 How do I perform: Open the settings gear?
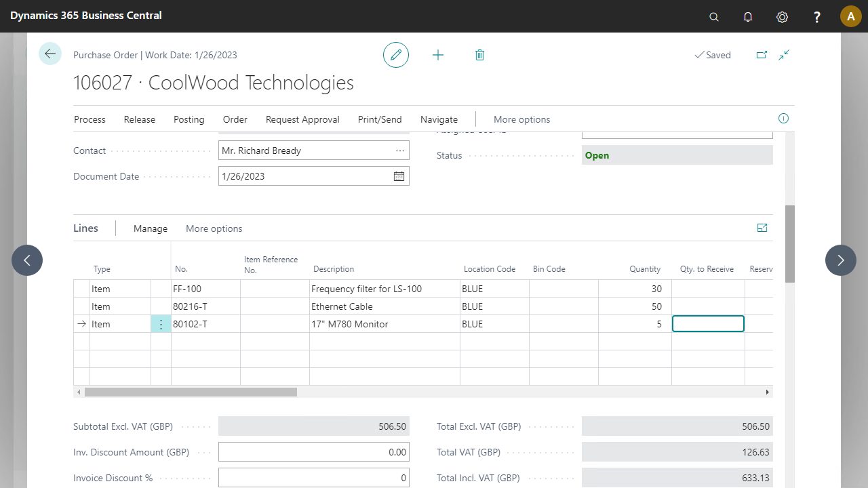(x=782, y=17)
